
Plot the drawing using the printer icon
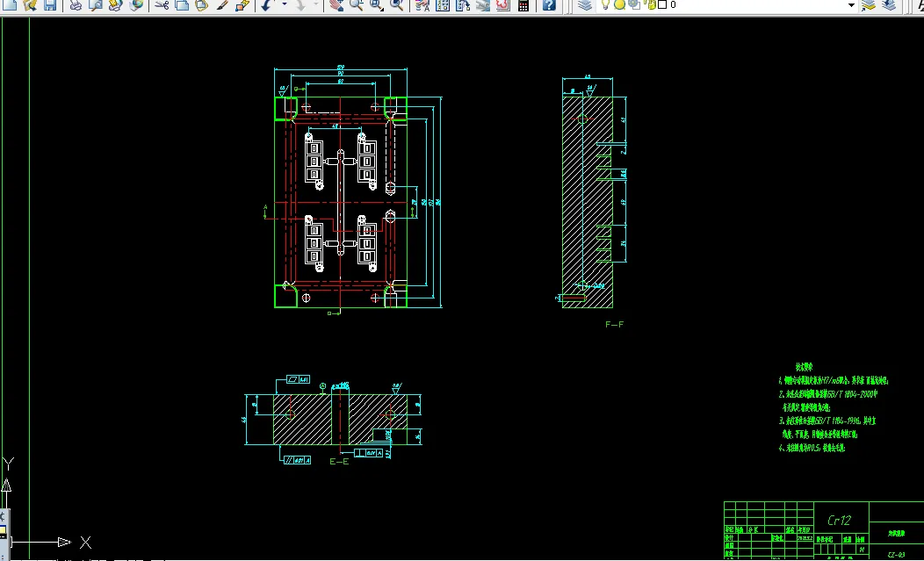tap(76, 5)
